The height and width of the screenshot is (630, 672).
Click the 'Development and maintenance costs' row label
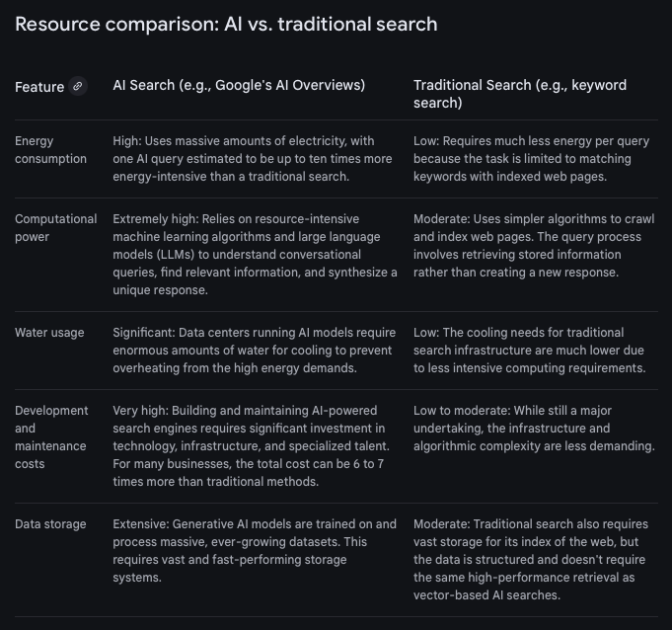pos(51,436)
